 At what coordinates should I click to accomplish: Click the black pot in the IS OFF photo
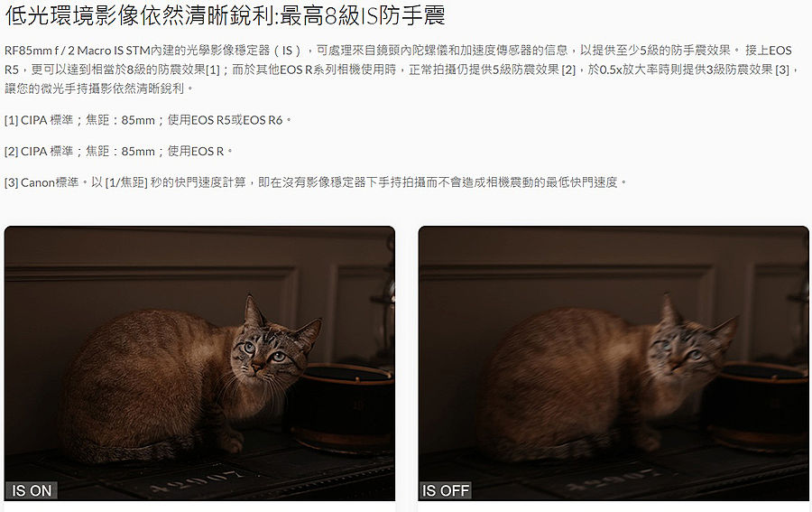coord(757,407)
